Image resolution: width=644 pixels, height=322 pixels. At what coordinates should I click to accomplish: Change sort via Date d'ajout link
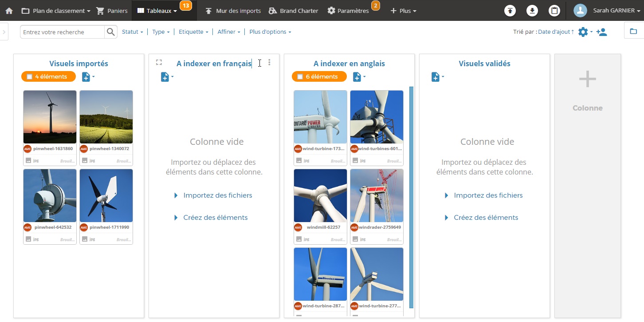[556, 32]
